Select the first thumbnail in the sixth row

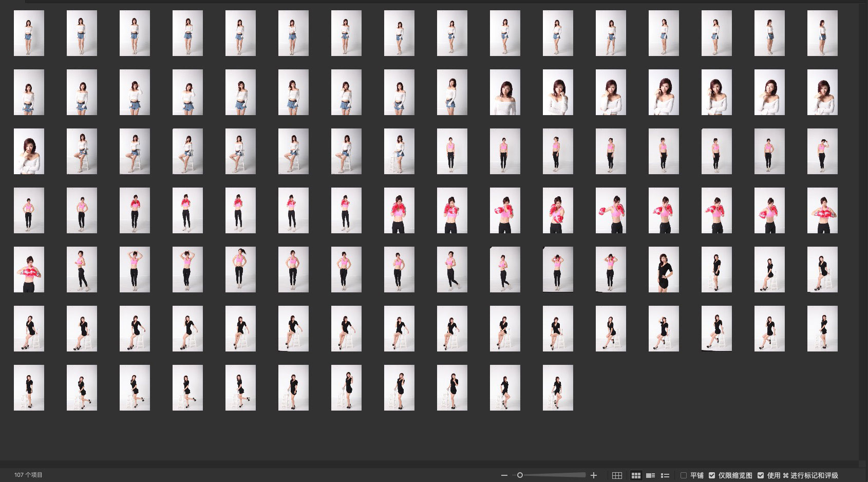coord(29,329)
